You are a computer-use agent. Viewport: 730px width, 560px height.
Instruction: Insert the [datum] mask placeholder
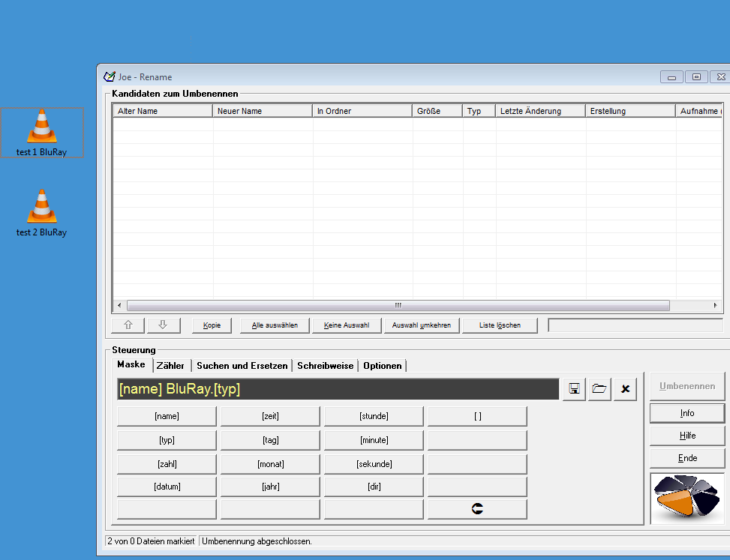click(x=167, y=487)
